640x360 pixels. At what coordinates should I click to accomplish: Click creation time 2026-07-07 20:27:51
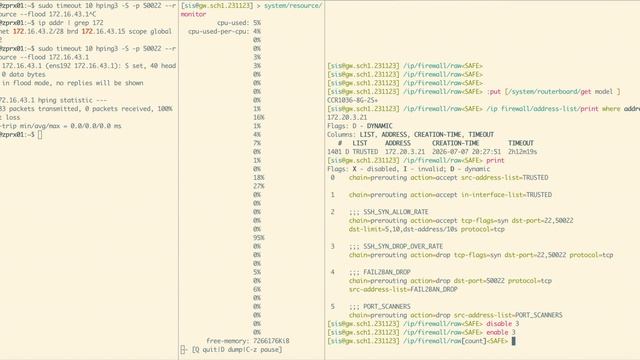coord(466,151)
